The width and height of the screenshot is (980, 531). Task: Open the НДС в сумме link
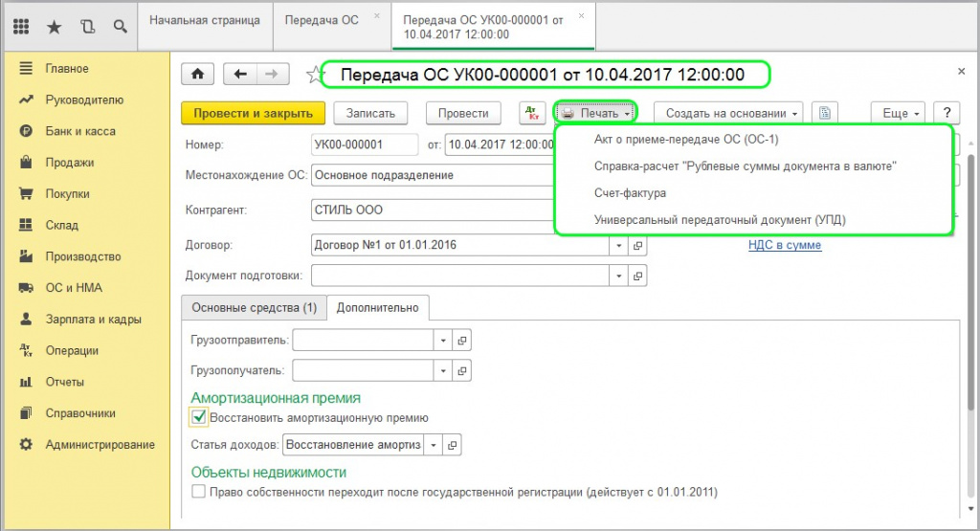784,245
